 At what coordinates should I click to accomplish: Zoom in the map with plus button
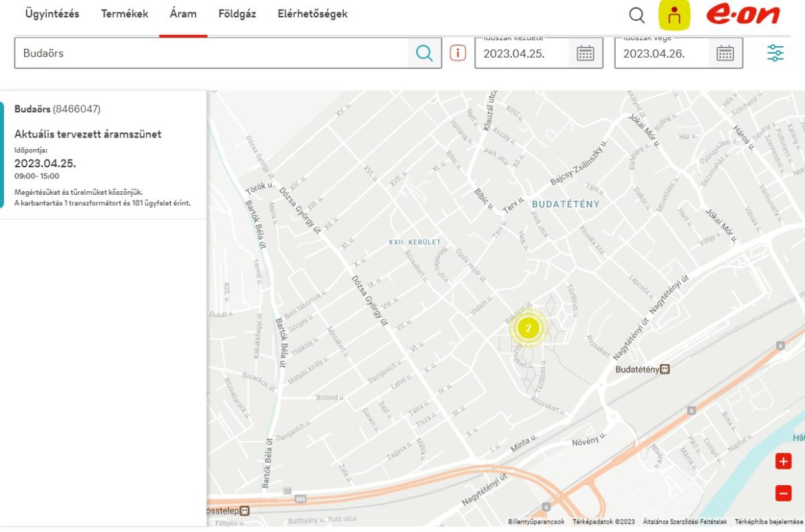[783, 461]
